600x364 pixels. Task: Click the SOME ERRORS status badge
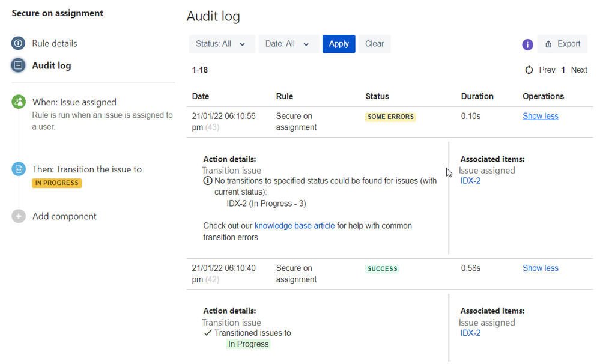pyautogui.click(x=390, y=117)
